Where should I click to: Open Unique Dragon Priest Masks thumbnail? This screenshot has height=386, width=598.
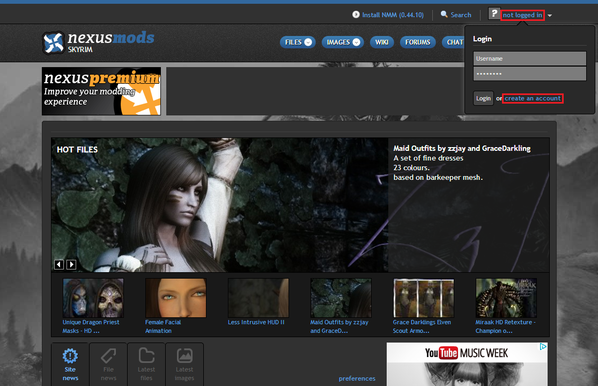pyautogui.click(x=93, y=298)
